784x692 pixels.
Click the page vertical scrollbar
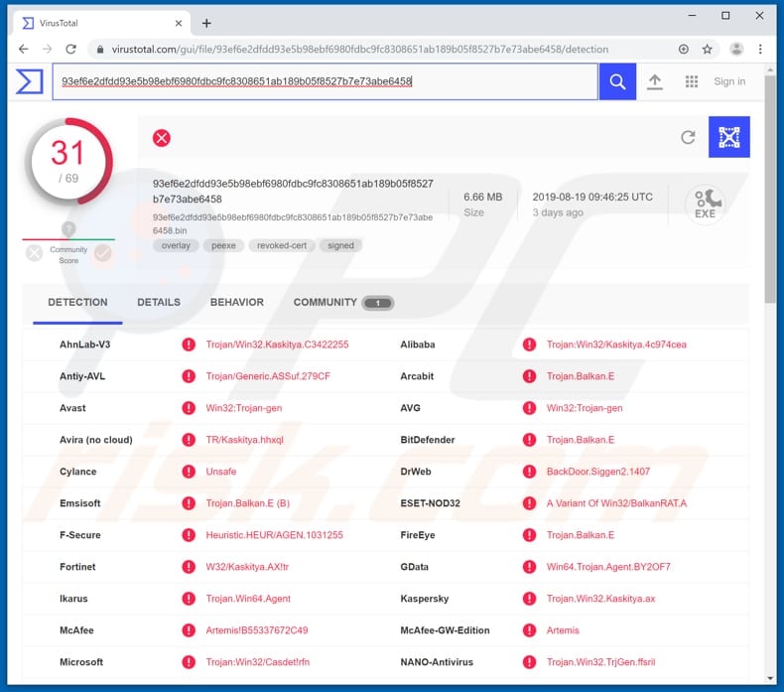[x=770, y=191]
